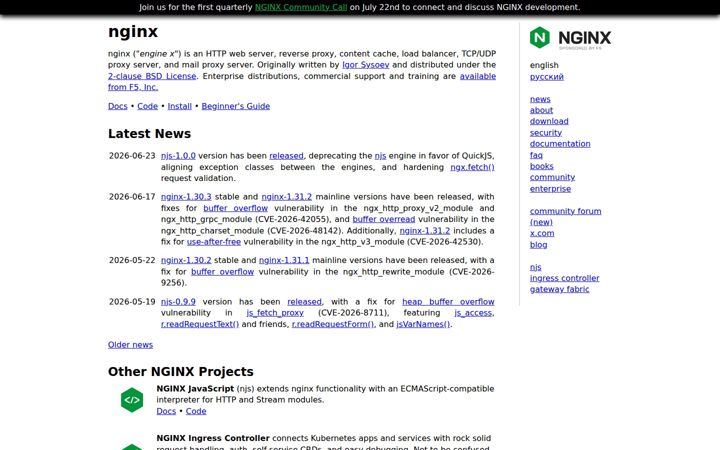This screenshot has width=720, height=450.
Task: Open 'enterprise' in the sidebar
Action: [551, 189]
